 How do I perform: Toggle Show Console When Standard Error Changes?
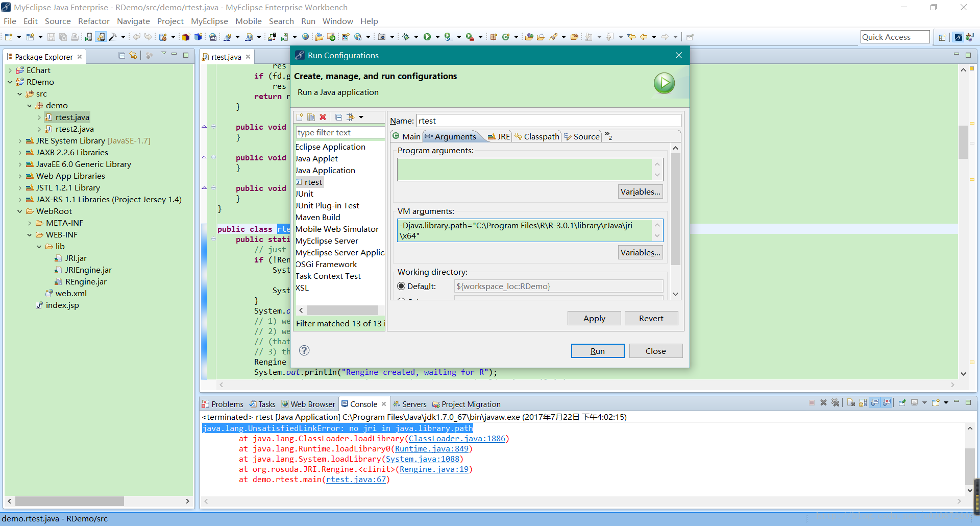[x=887, y=402]
